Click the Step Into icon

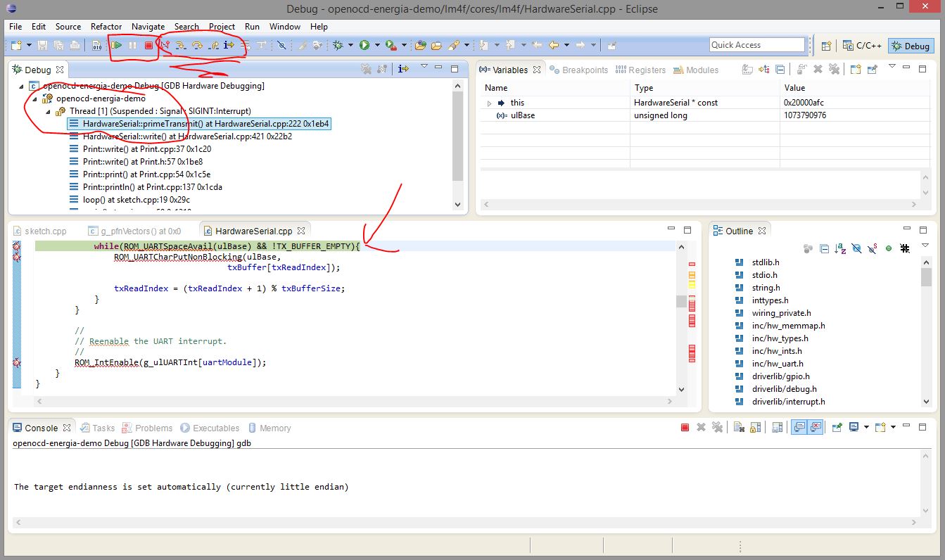[180, 45]
